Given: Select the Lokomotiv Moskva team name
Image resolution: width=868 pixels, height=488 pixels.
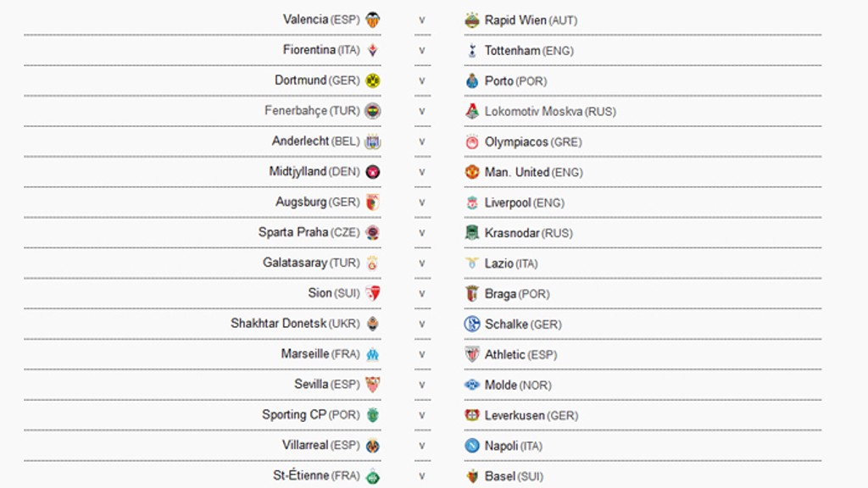Looking at the screenshot, I should [533, 111].
